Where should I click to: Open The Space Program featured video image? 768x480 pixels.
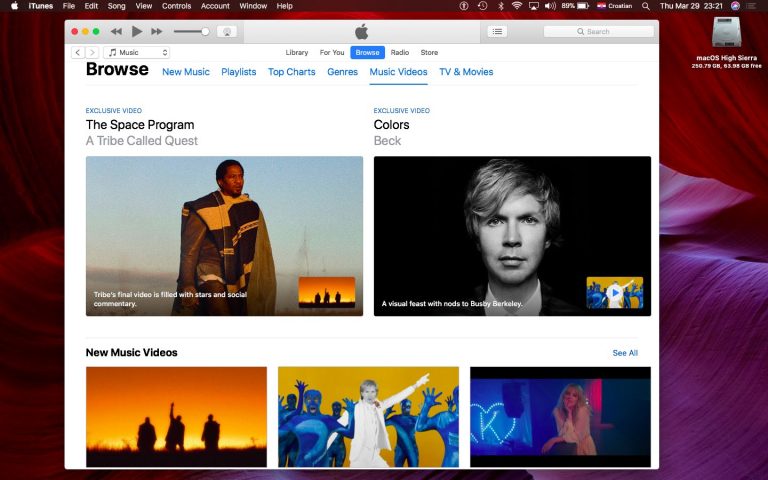coord(224,236)
